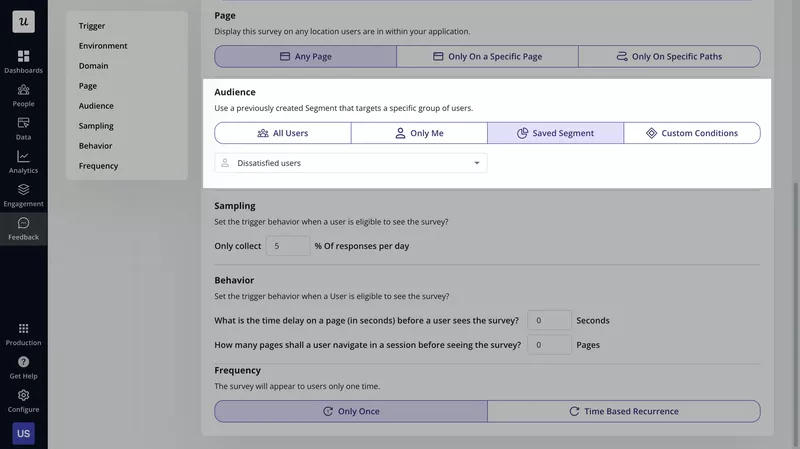Screen dimensions: 800x449
Task: Go to the People section icon
Action: [23, 90]
